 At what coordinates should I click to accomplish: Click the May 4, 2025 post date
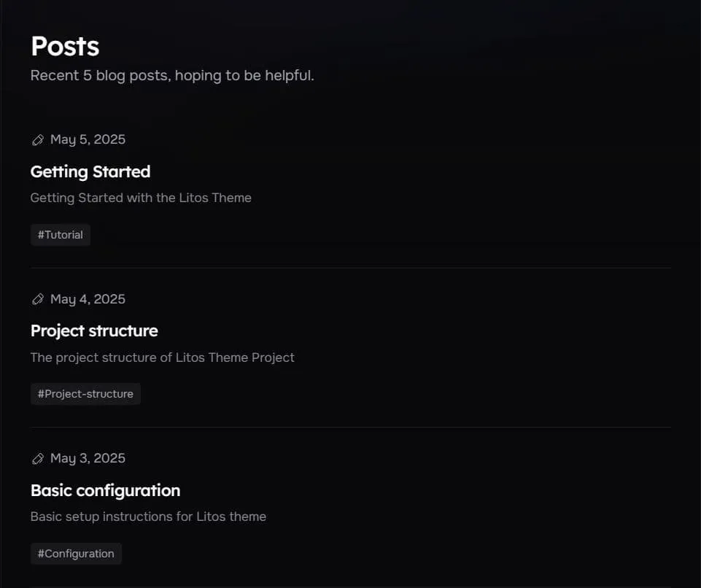coord(88,299)
